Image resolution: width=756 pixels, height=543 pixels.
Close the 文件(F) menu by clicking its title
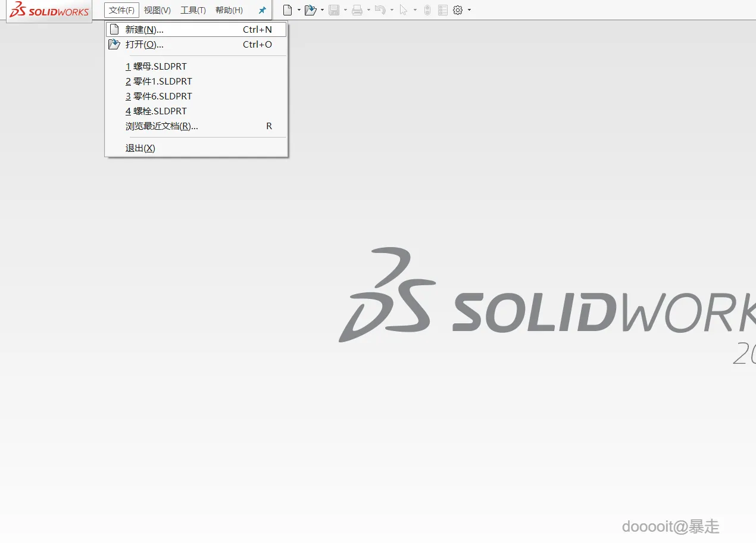coord(121,10)
